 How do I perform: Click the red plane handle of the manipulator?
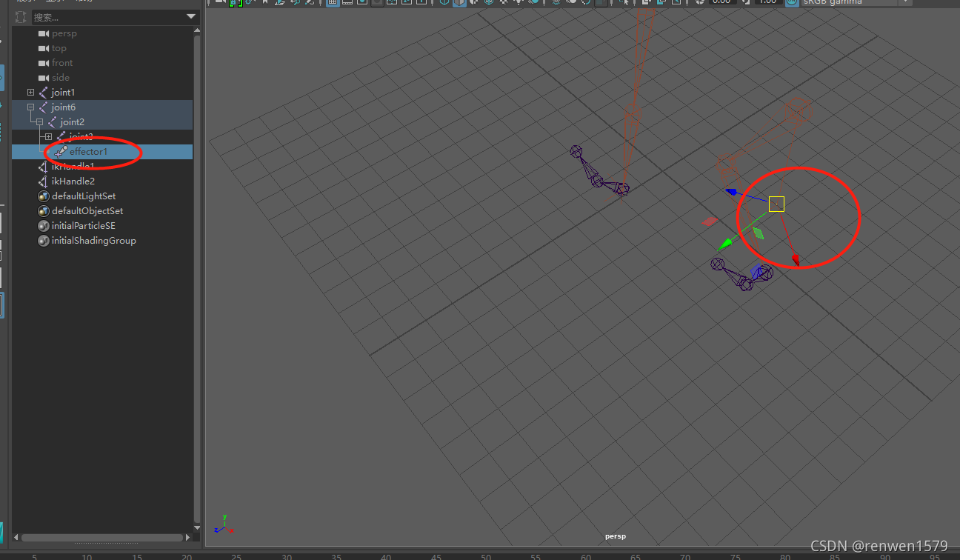pos(710,221)
